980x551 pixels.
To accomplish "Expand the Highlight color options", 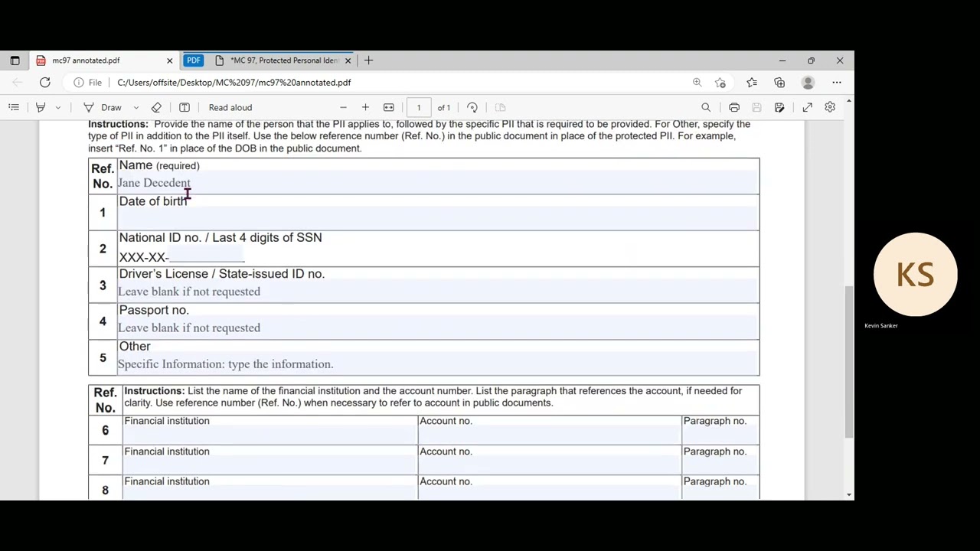I will pyautogui.click(x=57, y=108).
